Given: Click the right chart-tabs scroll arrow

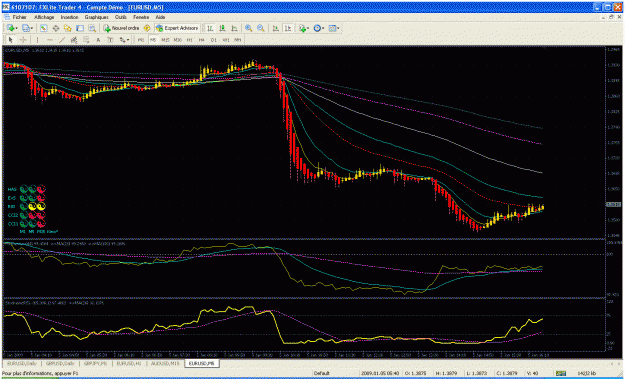Looking at the screenshot, I should click(619, 363).
